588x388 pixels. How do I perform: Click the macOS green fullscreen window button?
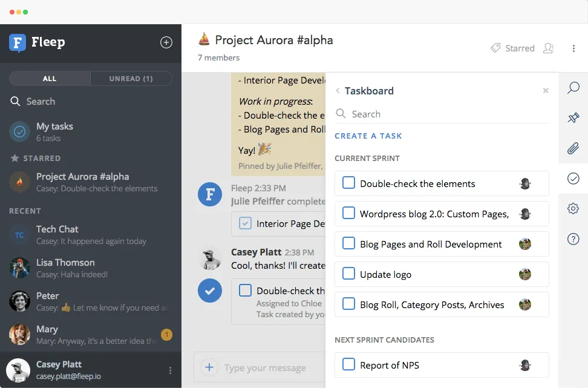tap(25, 12)
